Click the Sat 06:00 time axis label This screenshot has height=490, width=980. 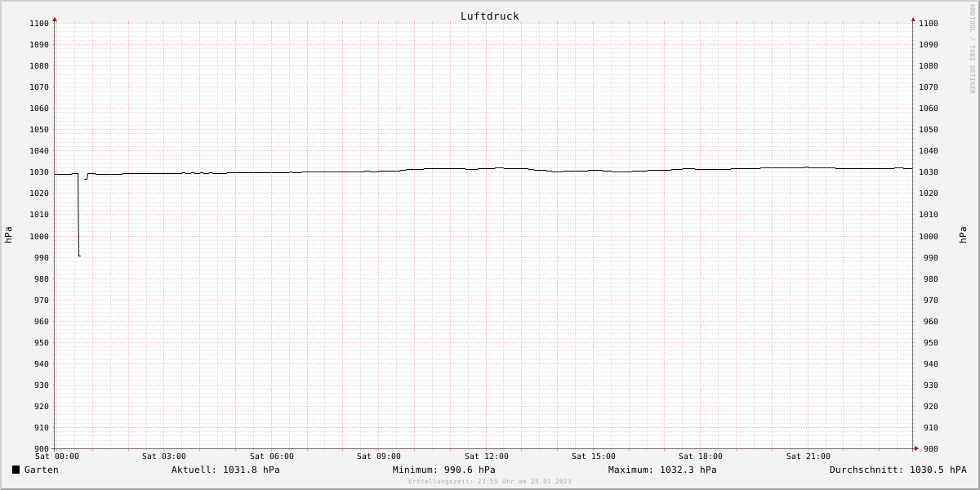272,457
